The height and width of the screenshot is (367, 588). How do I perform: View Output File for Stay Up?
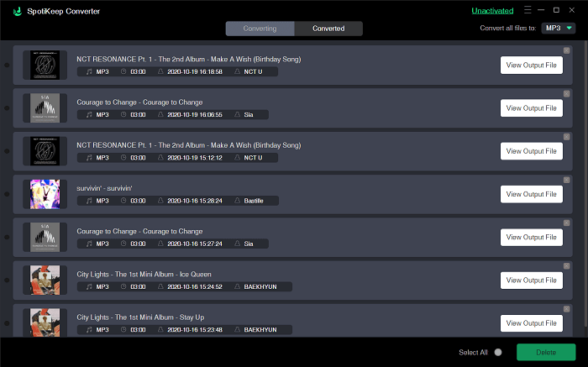click(532, 323)
